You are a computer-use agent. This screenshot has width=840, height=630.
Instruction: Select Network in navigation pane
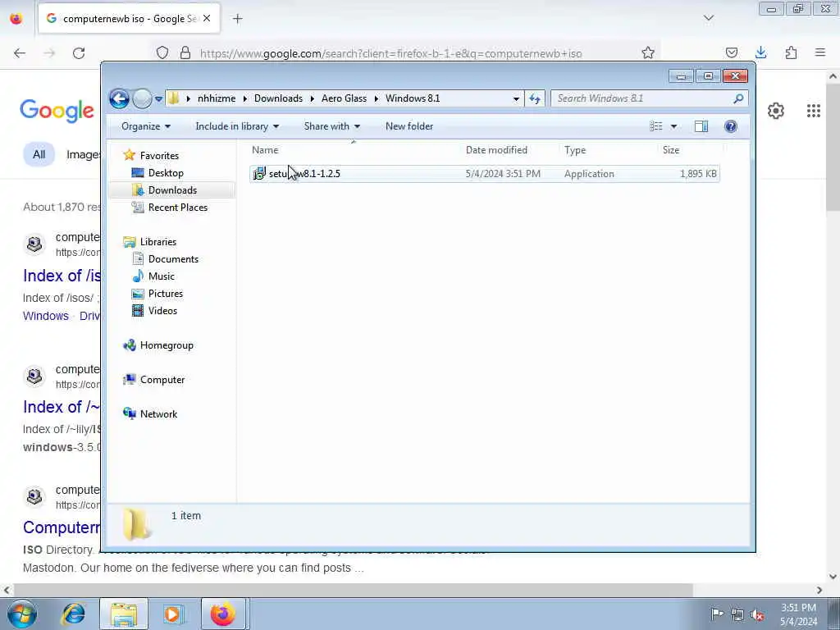click(x=158, y=414)
